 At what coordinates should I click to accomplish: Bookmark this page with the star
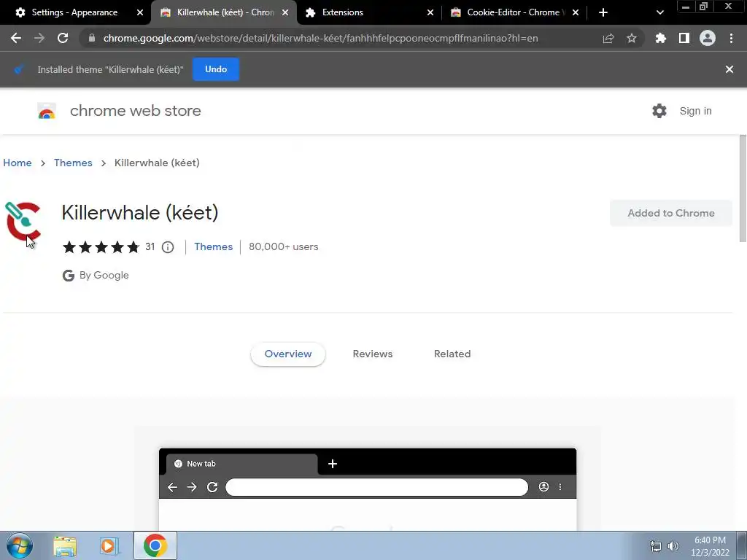[631, 38]
